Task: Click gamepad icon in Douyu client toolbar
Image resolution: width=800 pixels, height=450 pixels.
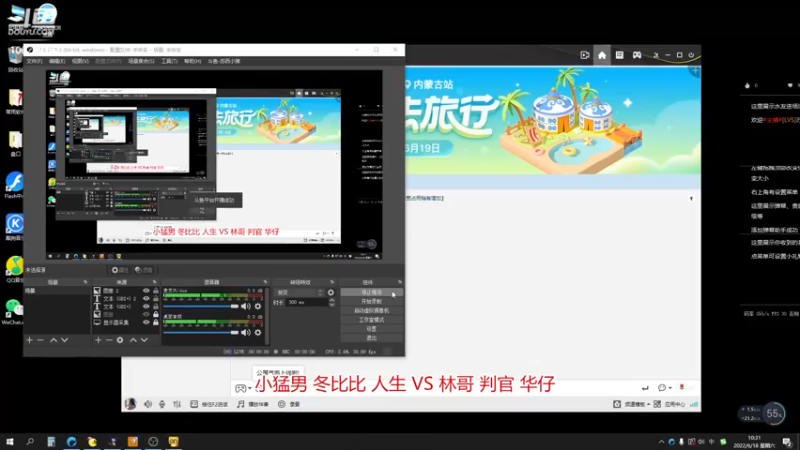Action: 637,55
